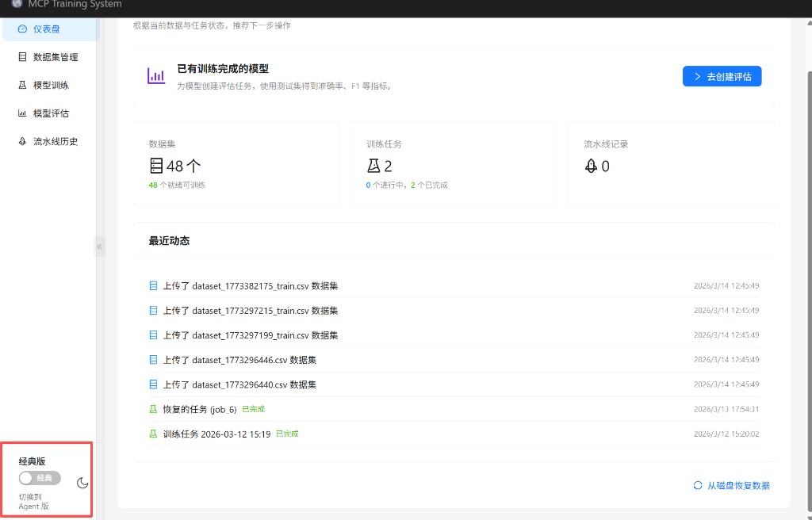Click the MCP Training System title text
The height and width of the screenshot is (520, 812).
[x=75, y=4]
